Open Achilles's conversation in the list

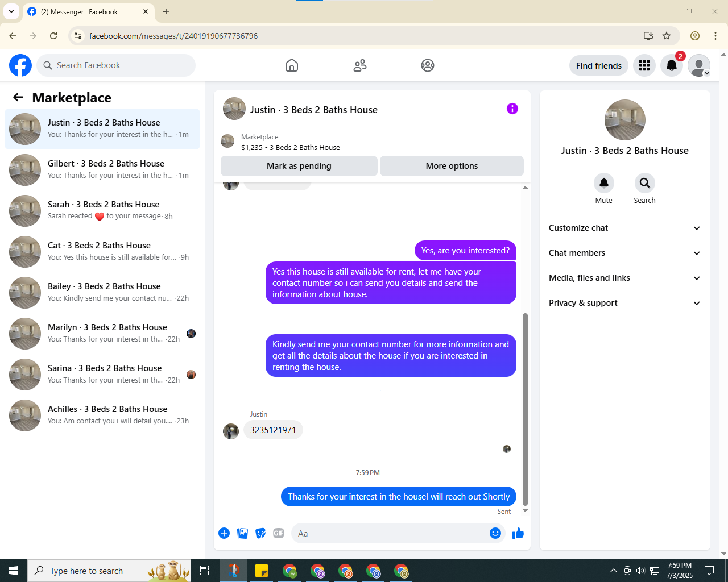pos(102,415)
